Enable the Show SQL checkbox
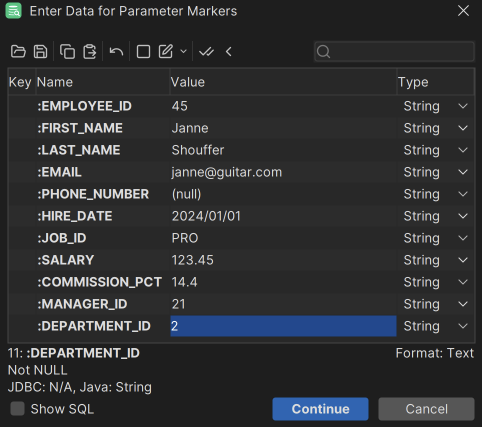The width and height of the screenshot is (482, 427). click(x=17, y=409)
